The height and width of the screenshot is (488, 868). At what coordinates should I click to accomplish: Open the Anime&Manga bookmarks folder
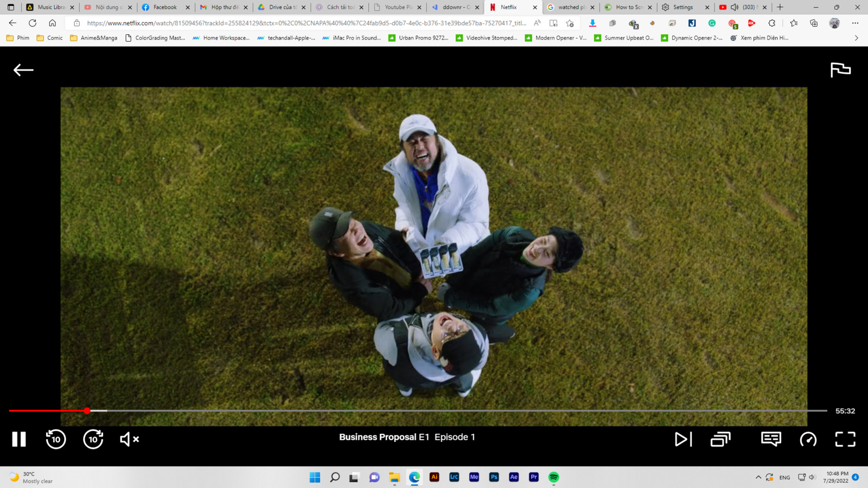[x=93, y=38]
